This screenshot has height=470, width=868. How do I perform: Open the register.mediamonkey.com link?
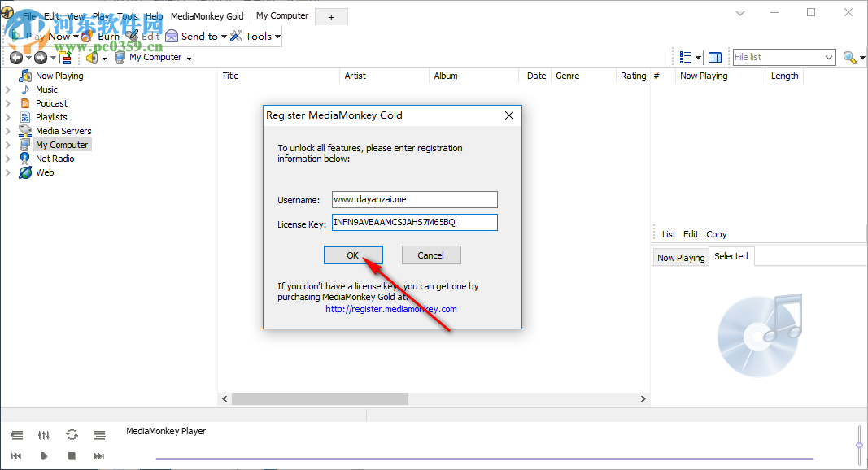tap(390, 309)
